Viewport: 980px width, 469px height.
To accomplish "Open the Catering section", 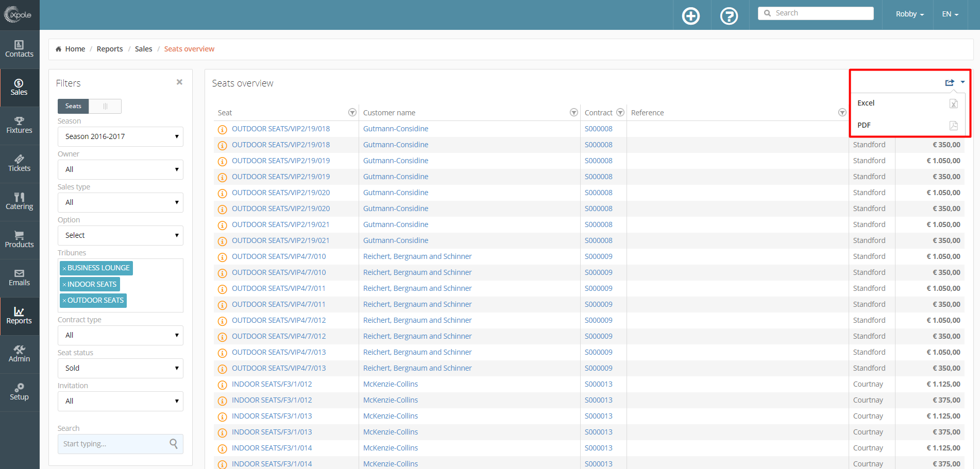I will click(20, 202).
